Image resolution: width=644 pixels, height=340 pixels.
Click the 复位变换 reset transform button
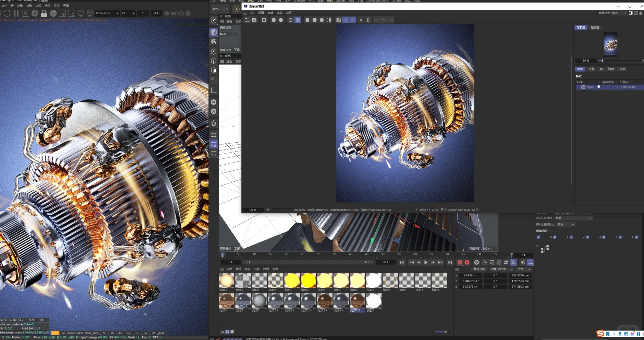(479, 269)
